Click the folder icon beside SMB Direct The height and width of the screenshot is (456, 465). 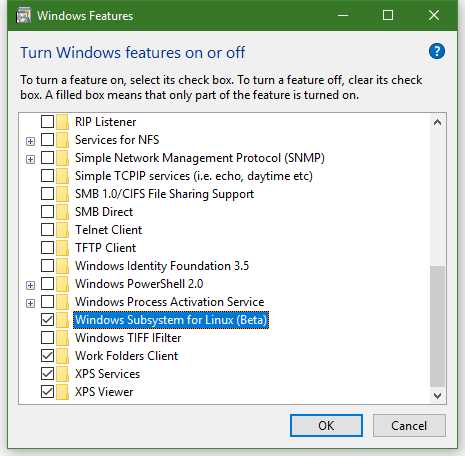point(62,212)
